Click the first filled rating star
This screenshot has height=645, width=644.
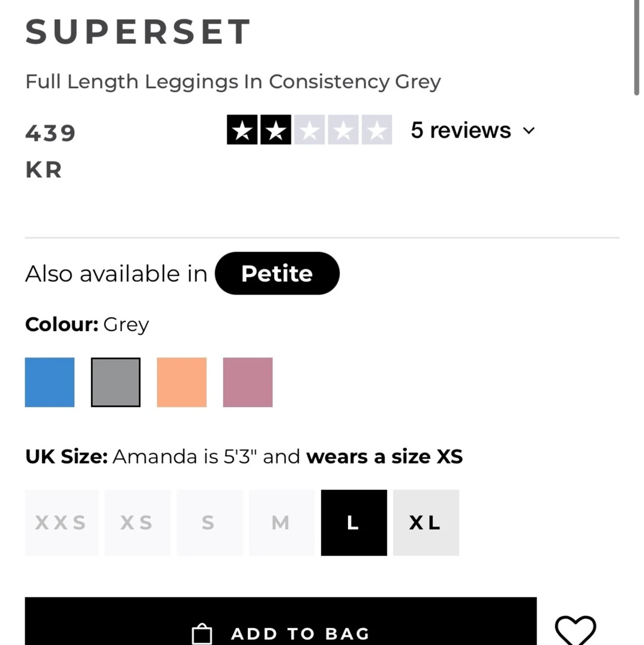242,130
